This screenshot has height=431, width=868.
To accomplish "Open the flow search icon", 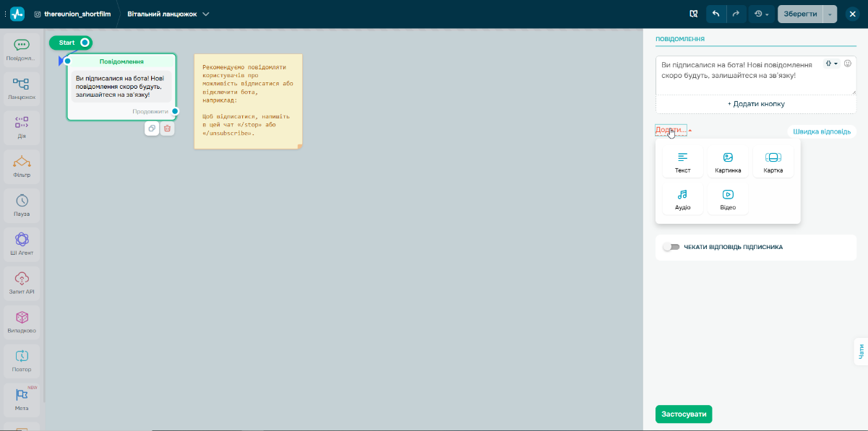I will click(x=694, y=14).
